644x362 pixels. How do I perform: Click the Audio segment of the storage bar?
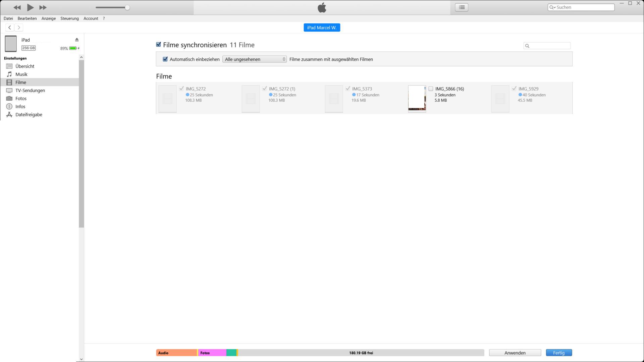[176, 353]
